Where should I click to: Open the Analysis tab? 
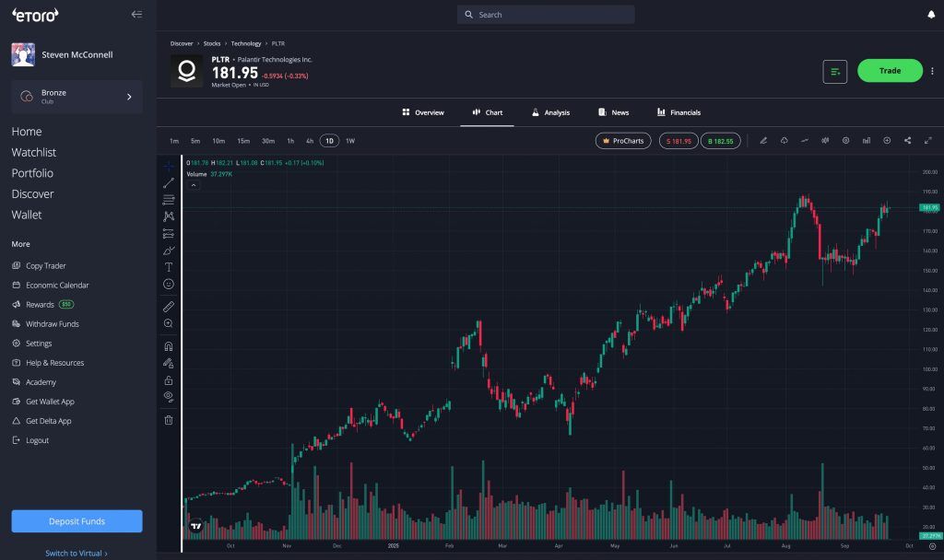pos(551,112)
